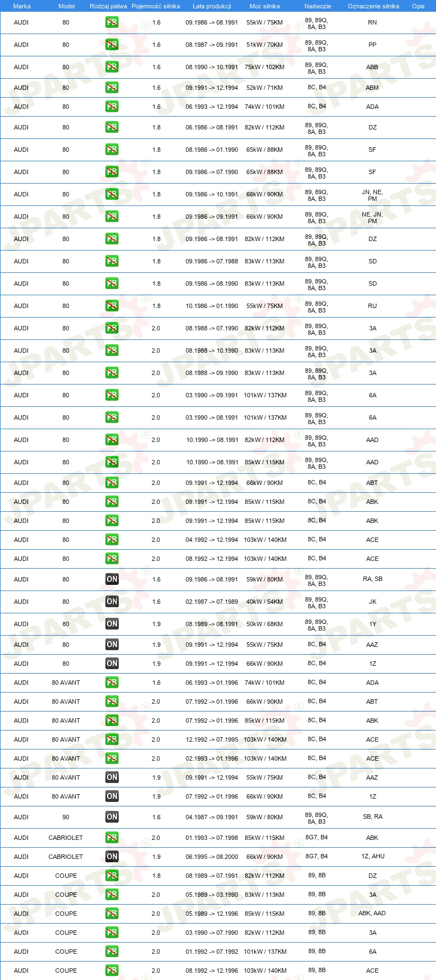The height and width of the screenshot is (980, 436).
Task: Click the PB icon in the 09.1986 -> 07.1990 SF row
Action: click(x=112, y=172)
